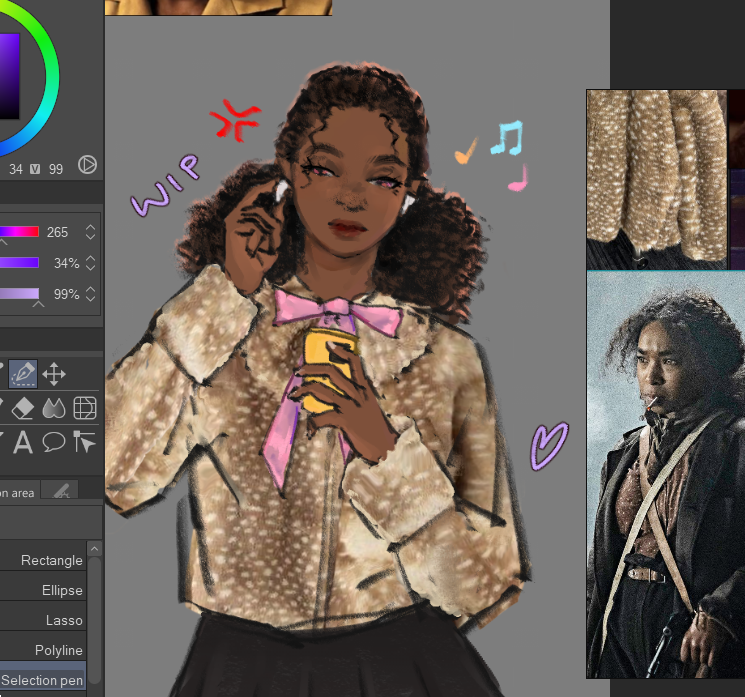Viewport: 745px width, 697px height.
Task: Decrease hue with the down arrow beside 265
Action: pyautogui.click(x=90, y=236)
